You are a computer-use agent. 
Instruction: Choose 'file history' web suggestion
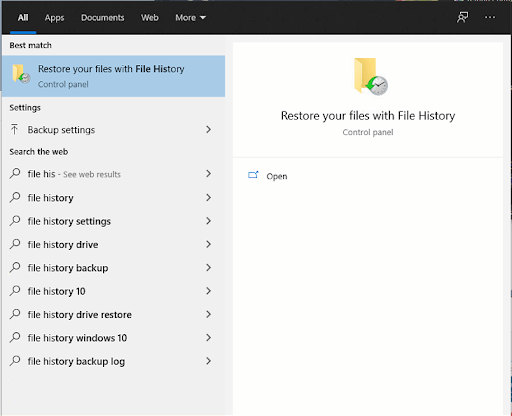click(113, 198)
